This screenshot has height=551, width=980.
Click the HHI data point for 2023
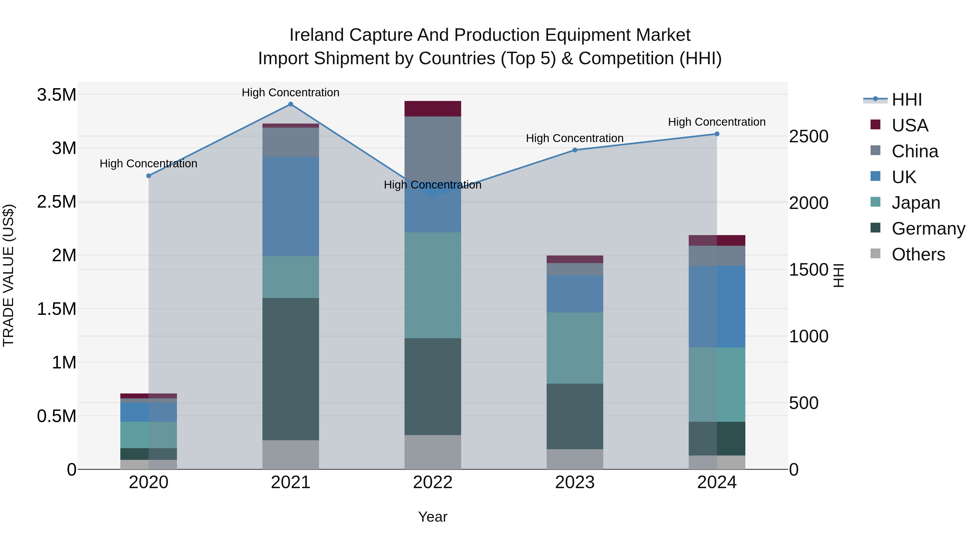click(x=575, y=150)
